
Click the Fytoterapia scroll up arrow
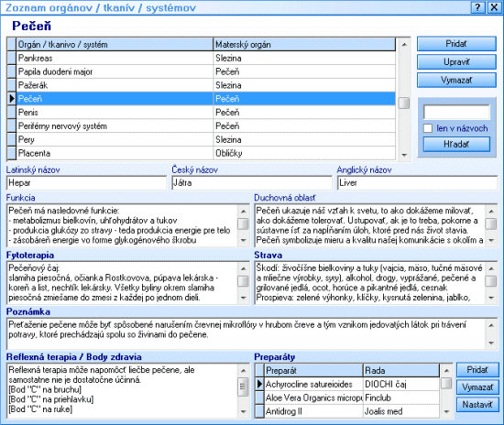pyautogui.click(x=244, y=268)
